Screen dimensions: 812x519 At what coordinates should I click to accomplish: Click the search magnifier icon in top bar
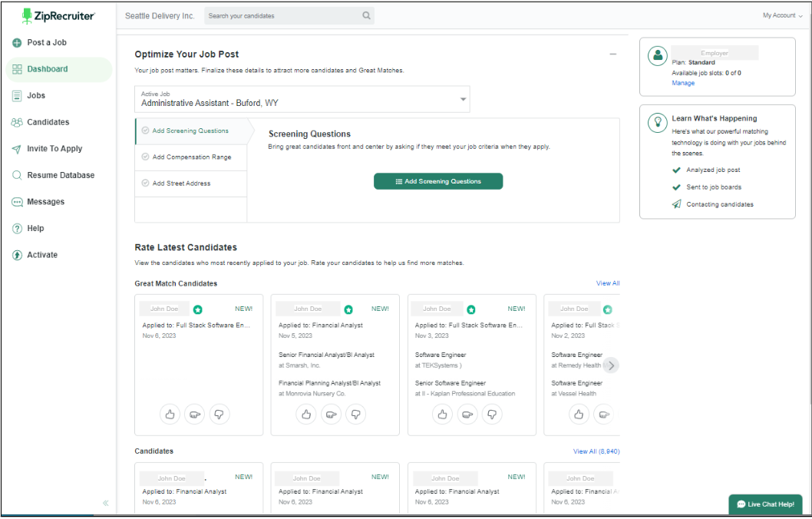366,15
